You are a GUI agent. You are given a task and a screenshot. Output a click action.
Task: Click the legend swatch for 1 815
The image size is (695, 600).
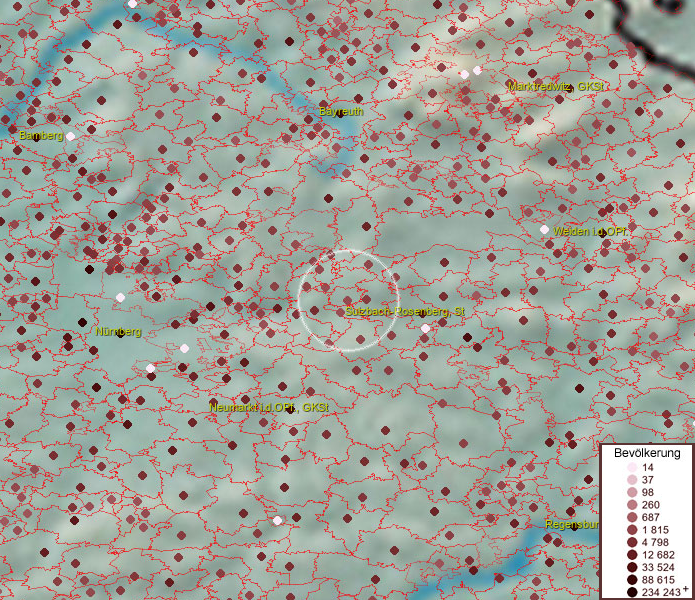click(x=632, y=530)
